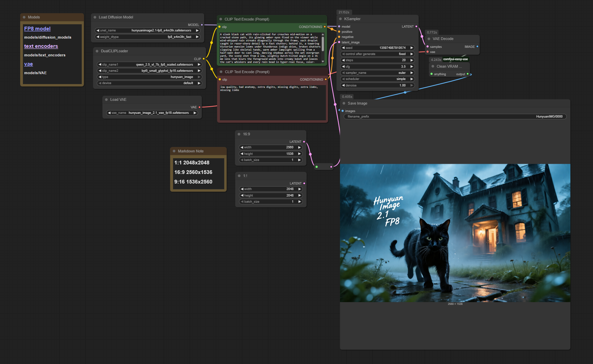Collapse the DualCLIPLoader node using its dot
The height and width of the screenshot is (364, 593).
click(97, 51)
